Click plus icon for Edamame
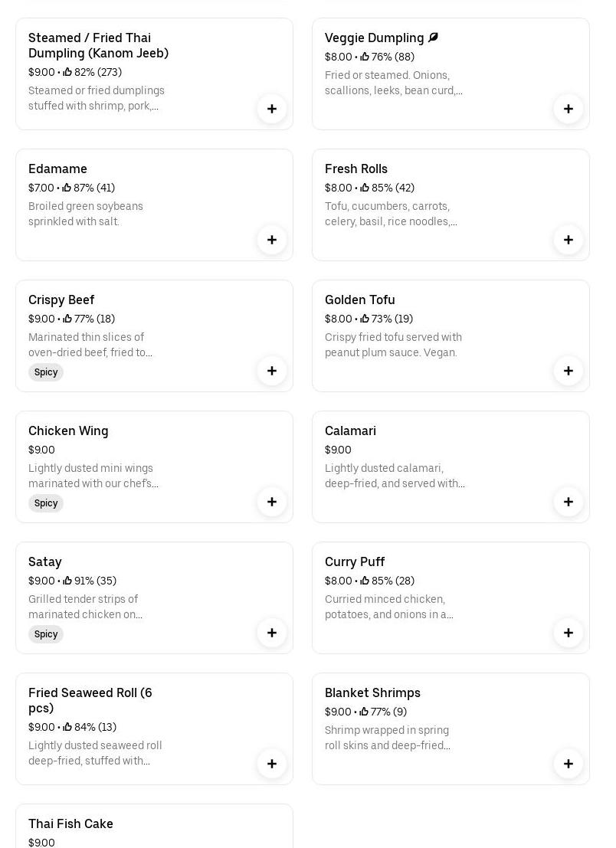This screenshot has width=616, height=848. pos(272,240)
